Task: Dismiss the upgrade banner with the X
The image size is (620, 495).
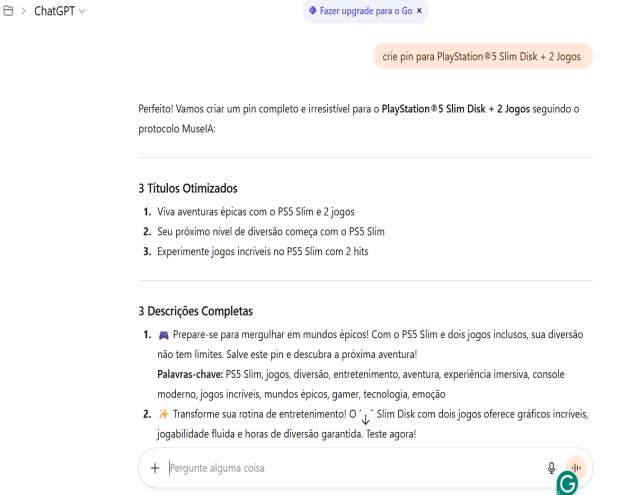Action: click(x=420, y=11)
